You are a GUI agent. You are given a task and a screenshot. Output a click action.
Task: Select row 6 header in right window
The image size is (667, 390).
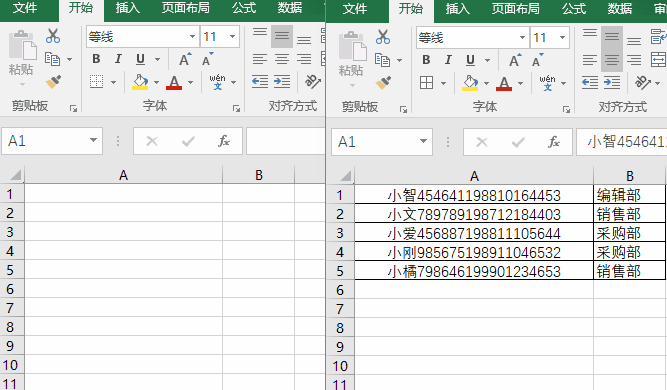[340, 290]
